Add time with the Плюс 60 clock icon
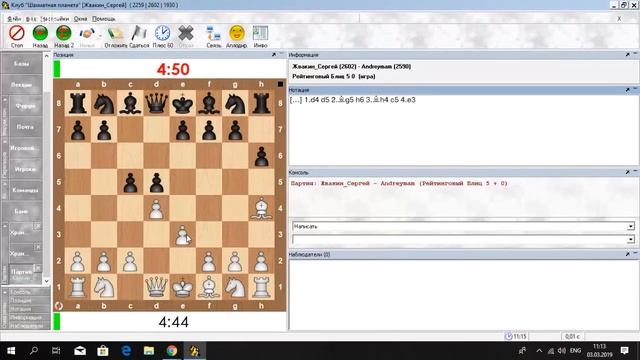This screenshot has width=640, height=360. pyautogui.click(x=162, y=33)
